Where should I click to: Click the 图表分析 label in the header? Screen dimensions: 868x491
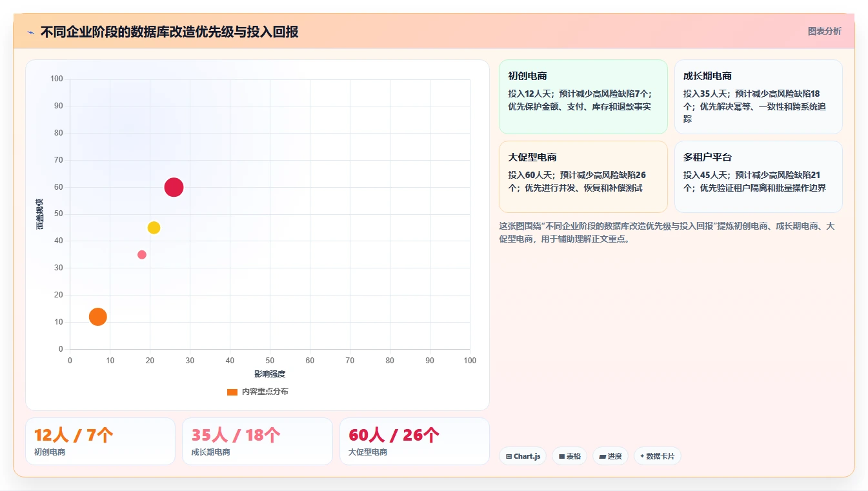(x=824, y=31)
